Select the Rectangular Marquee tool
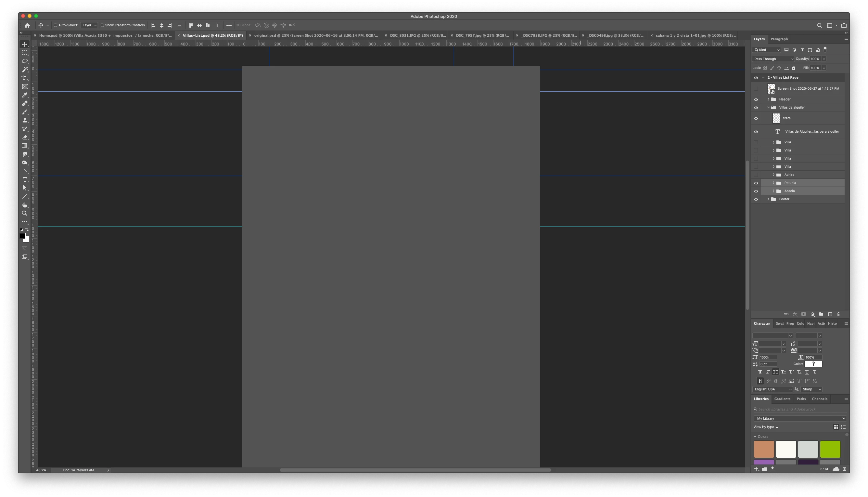The height and width of the screenshot is (497, 868). click(x=25, y=53)
